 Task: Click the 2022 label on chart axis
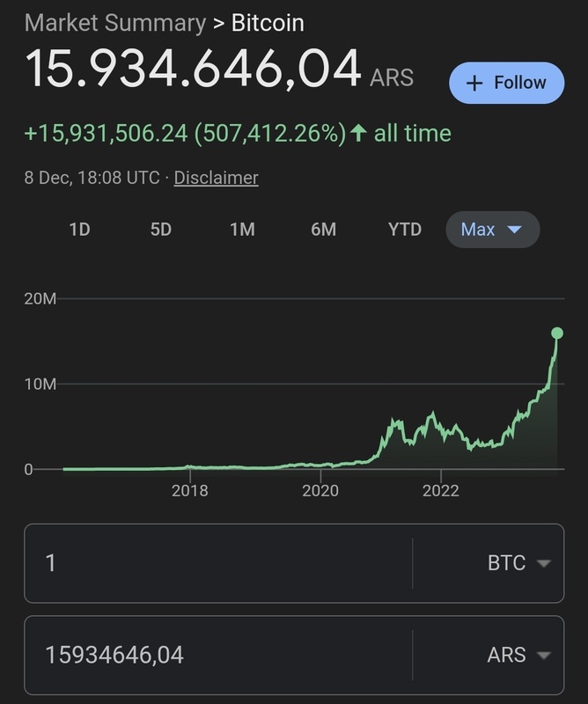point(440,491)
